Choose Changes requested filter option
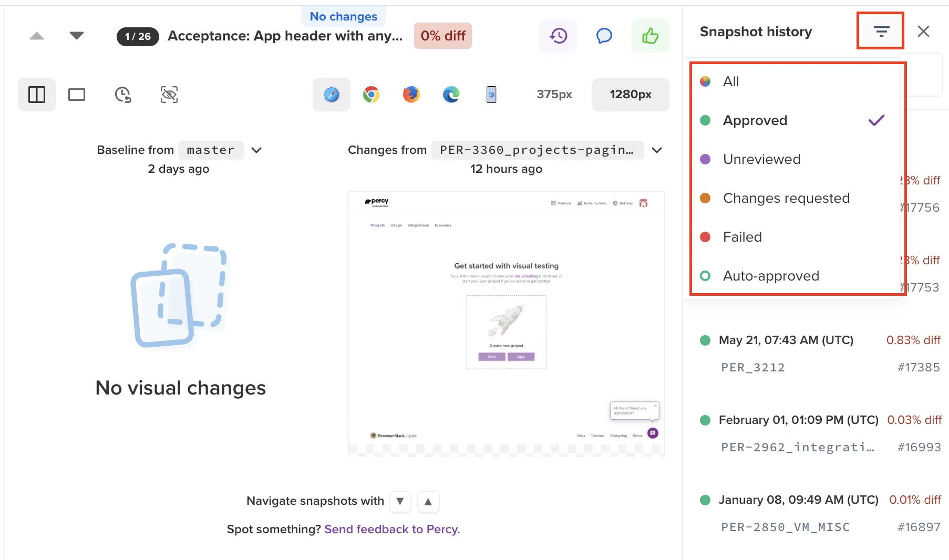This screenshot has height=560, width=949. (x=786, y=198)
